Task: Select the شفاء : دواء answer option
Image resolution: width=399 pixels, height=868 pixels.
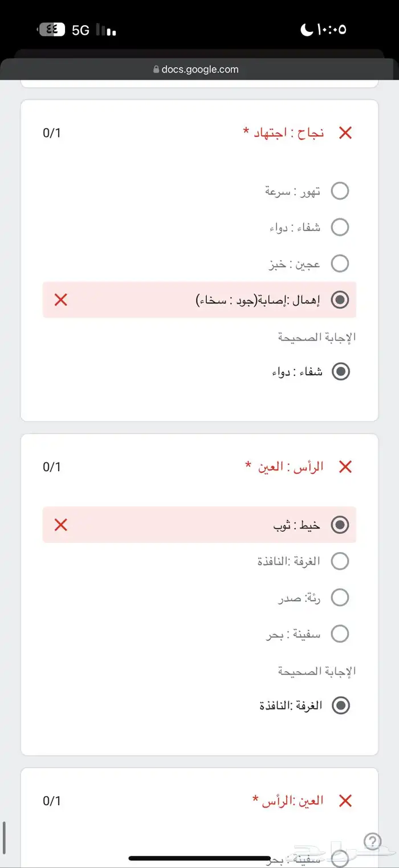Action: [340, 227]
